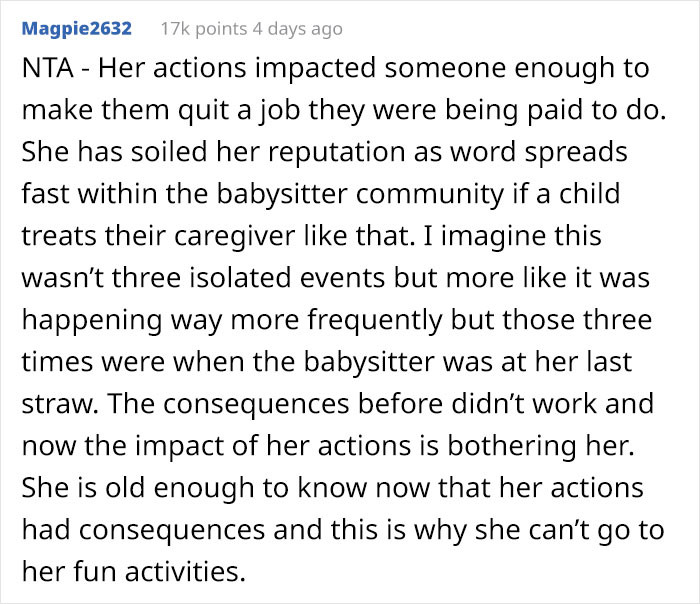This screenshot has width=700, height=604.
Task: Open the Magpie2632 user profile link
Action: 77,29
